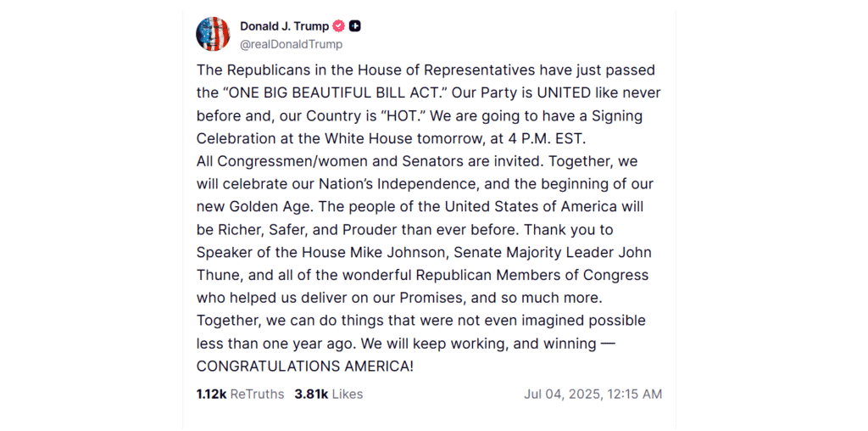Click the "CONGRATULATIONS AMERICA!" closing line

point(305,366)
